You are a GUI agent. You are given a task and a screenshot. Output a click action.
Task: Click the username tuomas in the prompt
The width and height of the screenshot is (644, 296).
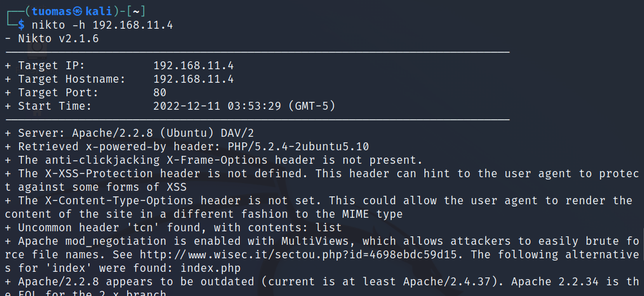tap(52, 11)
